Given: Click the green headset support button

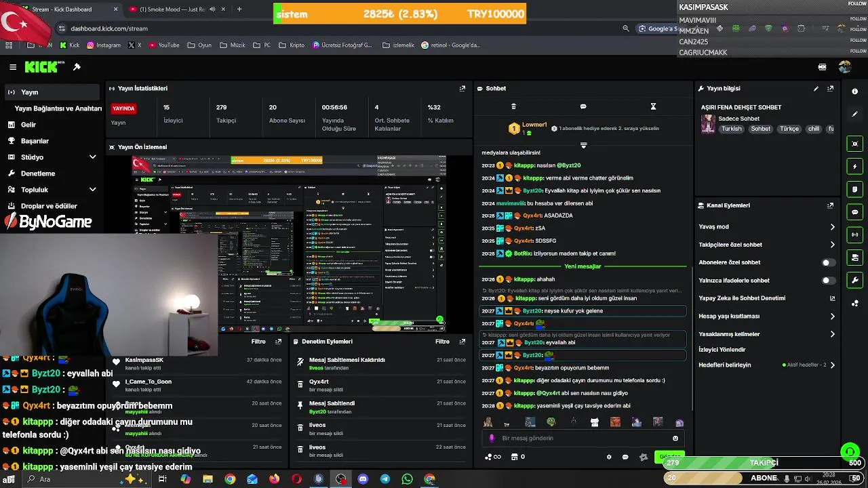Looking at the screenshot, I should point(850,451).
